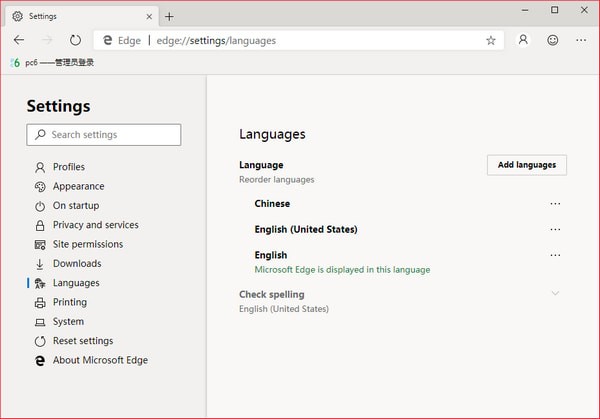The image size is (600, 419).
Task: Open the Edge settings and more menu
Action: point(581,40)
